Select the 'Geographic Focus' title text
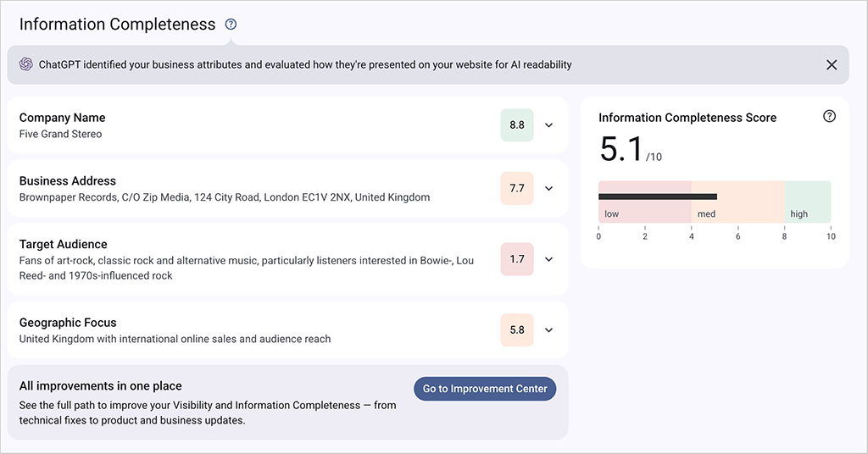868x454 pixels. [x=68, y=323]
